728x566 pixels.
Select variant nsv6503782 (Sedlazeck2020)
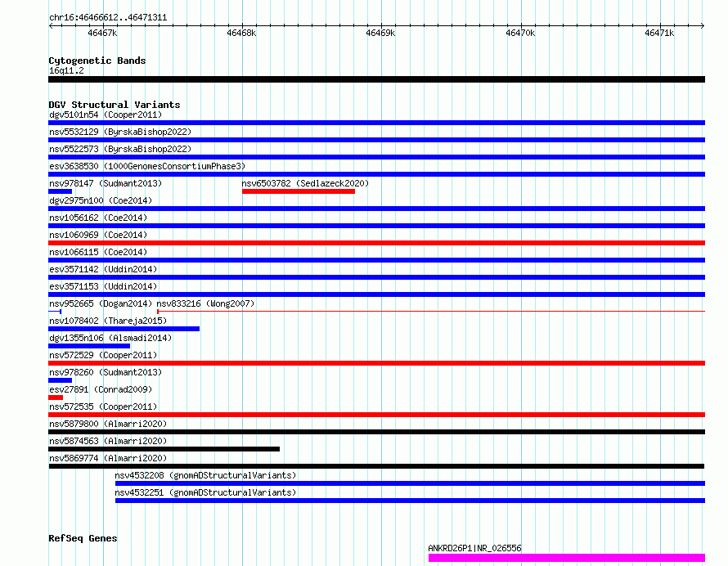pos(305,183)
